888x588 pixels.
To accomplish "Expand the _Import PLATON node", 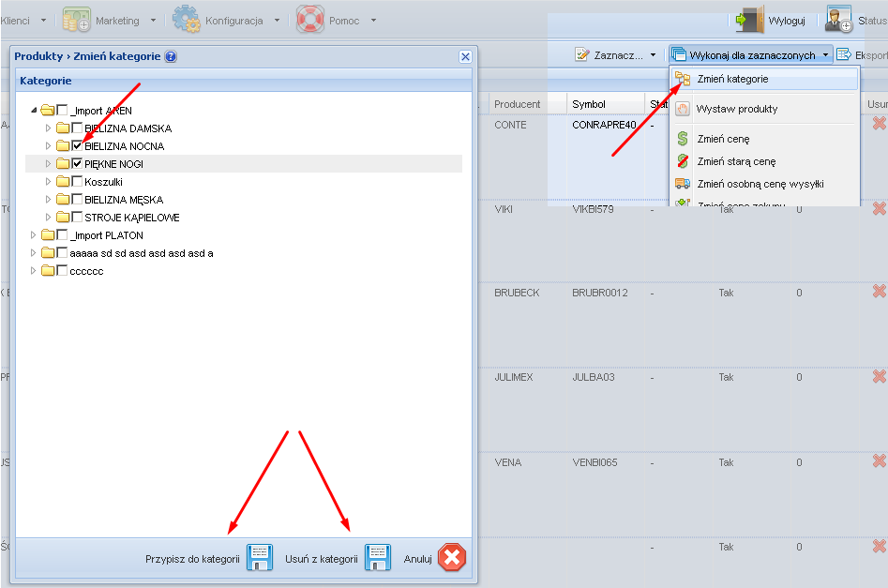I will point(34,235).
